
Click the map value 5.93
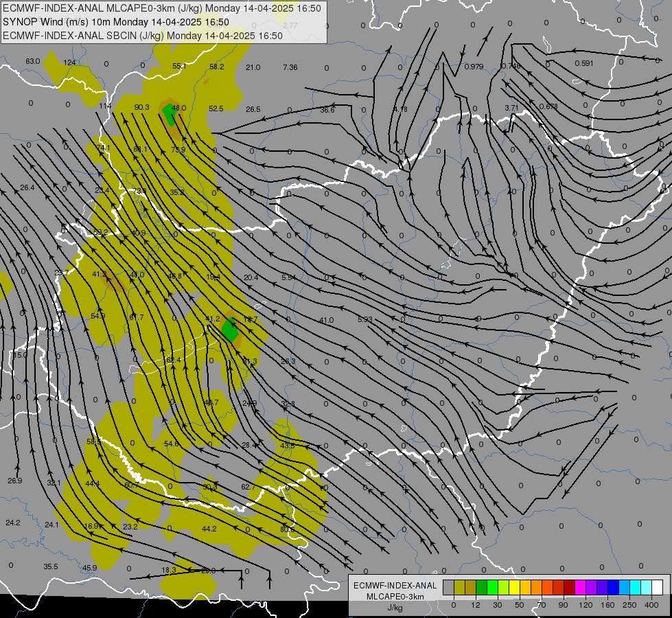tap(364, 319)
